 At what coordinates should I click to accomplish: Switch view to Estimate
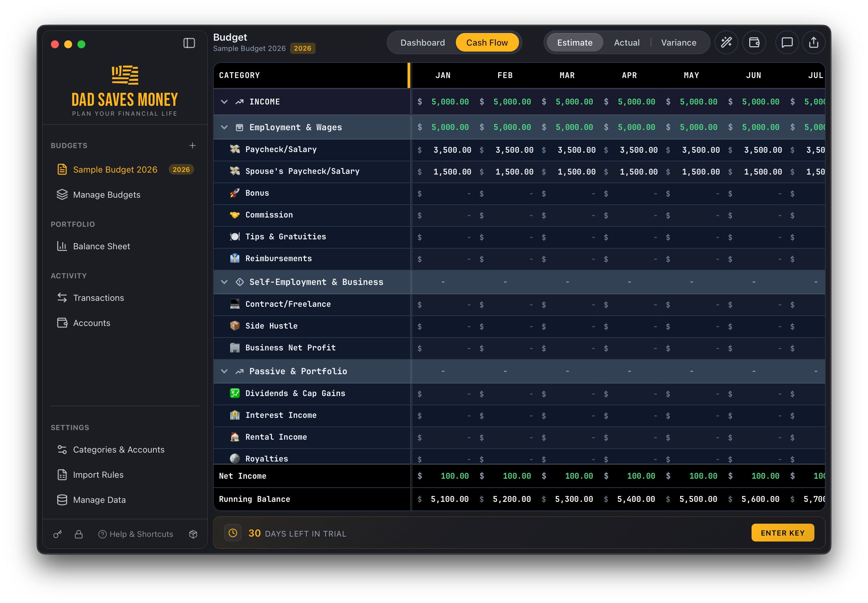[575, 43]
